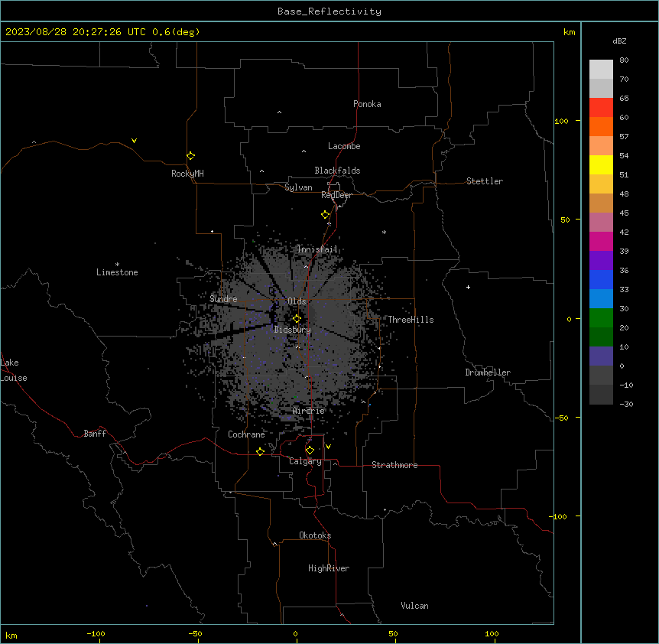Click the Banff label
This screenshot has width=659, height=644.
coord(95,434)
